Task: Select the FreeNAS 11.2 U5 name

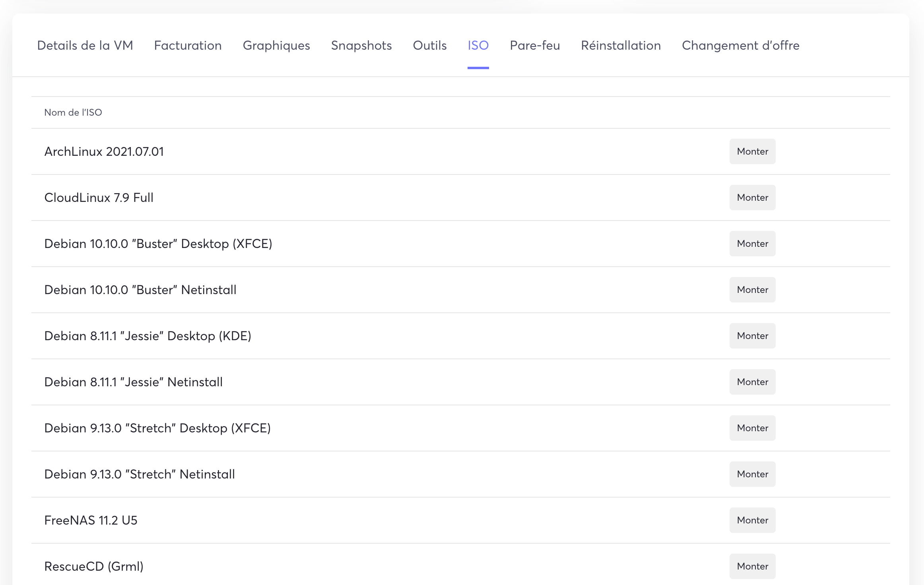Action: pyautogui.click(x=91, y=520)
